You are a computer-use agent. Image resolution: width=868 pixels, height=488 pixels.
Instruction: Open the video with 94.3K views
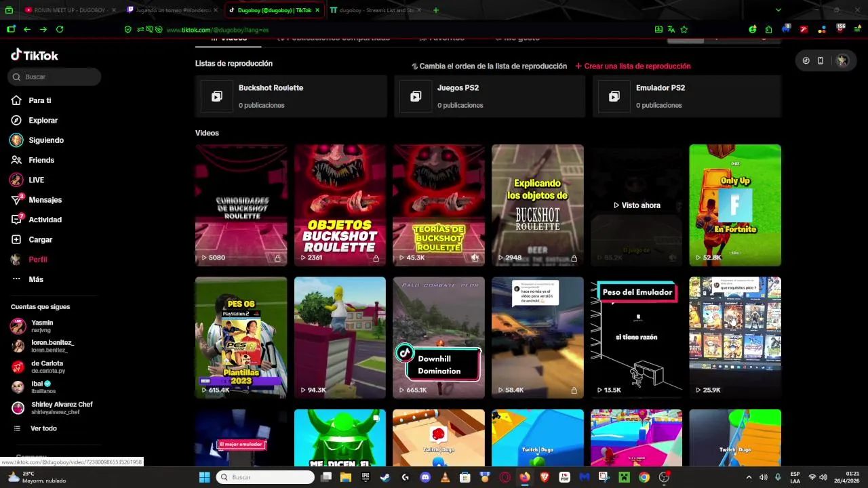point(340,338)
